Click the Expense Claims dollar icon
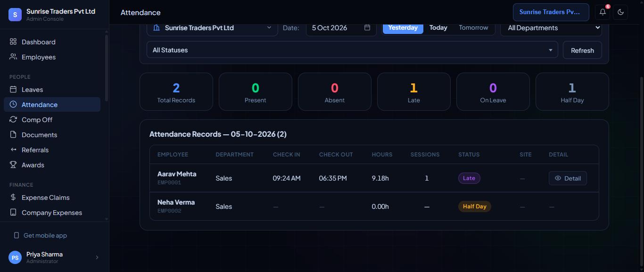The width and height of the screenshot is (644, 272). (x=13, y=198)
